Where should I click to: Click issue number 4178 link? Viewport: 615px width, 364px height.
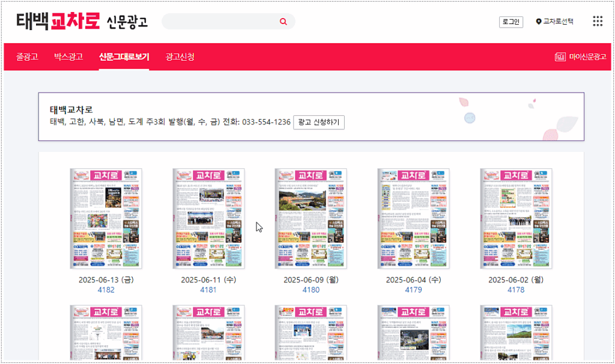click(516, 290)
